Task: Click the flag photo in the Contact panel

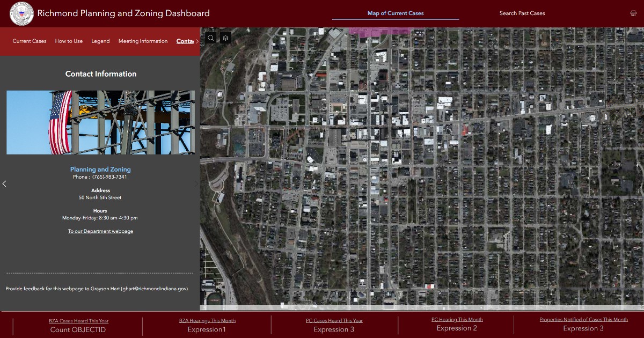Action: [x=100, y=122]
